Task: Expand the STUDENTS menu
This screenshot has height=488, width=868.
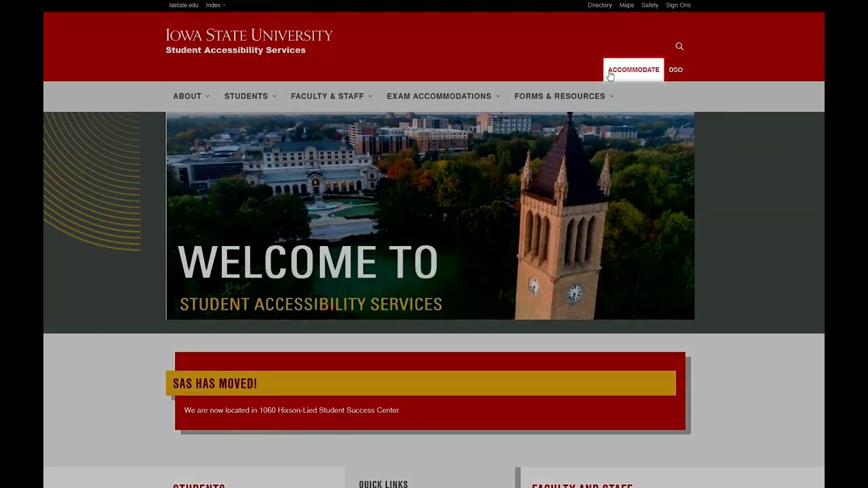Action: click(x=250, y=96)
